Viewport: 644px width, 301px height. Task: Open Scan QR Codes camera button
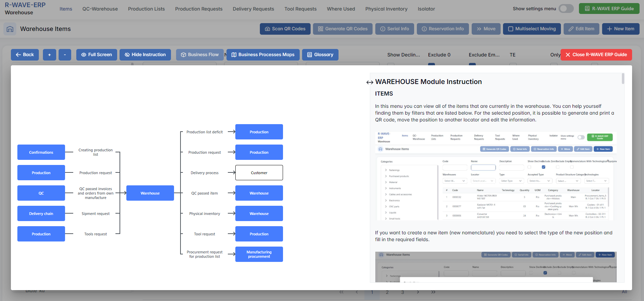(285, 29)
